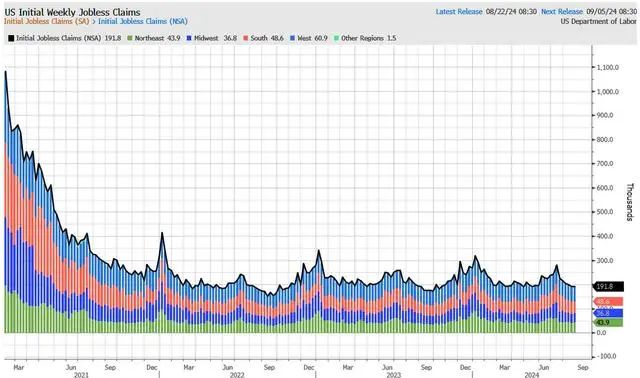
Task: Click the Latest Release link
Action: point(459,11)
